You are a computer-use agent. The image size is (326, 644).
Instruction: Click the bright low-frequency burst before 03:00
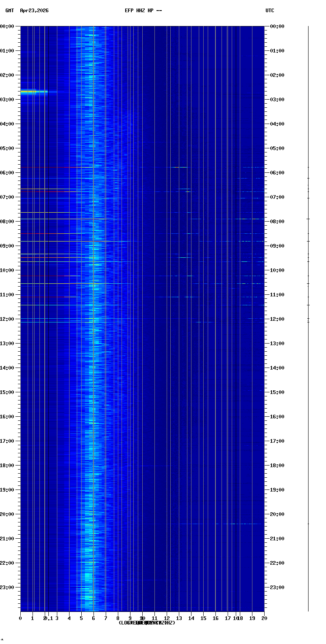(x=34, y=92)
